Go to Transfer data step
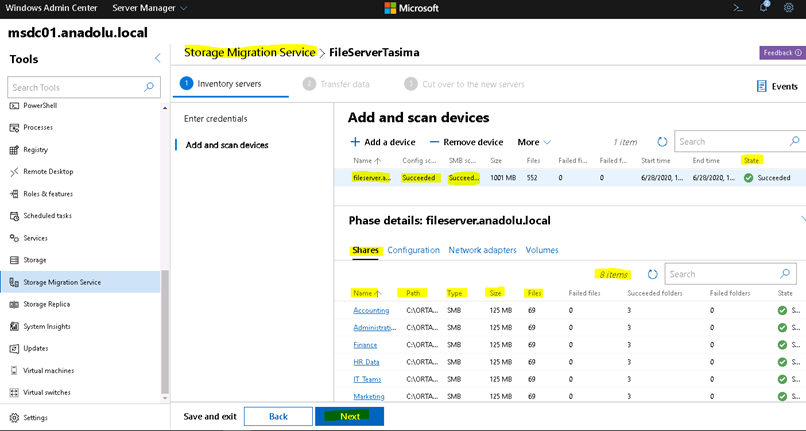806x431 pixels. [336, 84]
